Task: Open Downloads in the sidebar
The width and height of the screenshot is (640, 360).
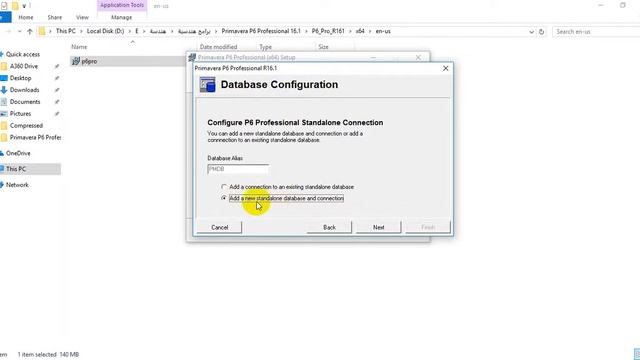Action: click(24, 90)
